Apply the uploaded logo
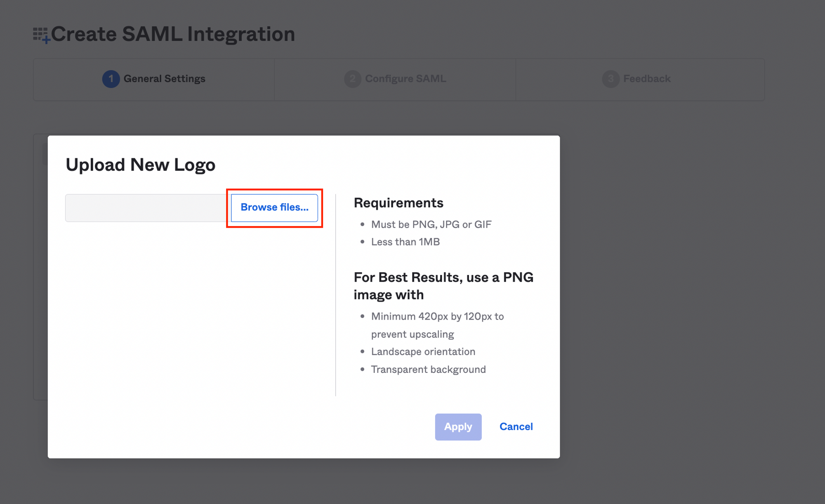The height and width of the screenshot is (504, 825). (x=458, y=427)
